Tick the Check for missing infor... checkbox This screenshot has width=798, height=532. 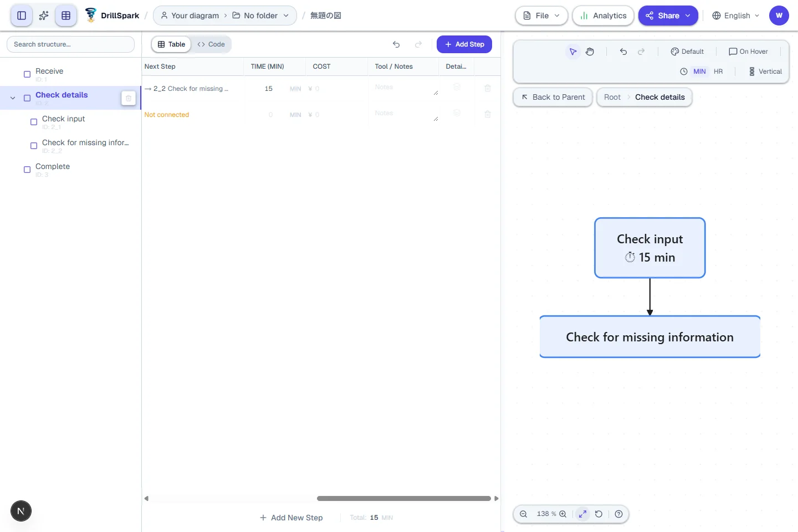34,146
